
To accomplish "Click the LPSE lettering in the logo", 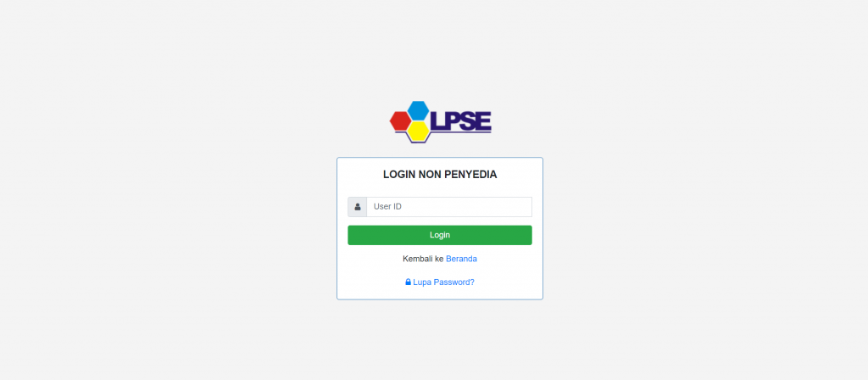I will tap(460, 121).
